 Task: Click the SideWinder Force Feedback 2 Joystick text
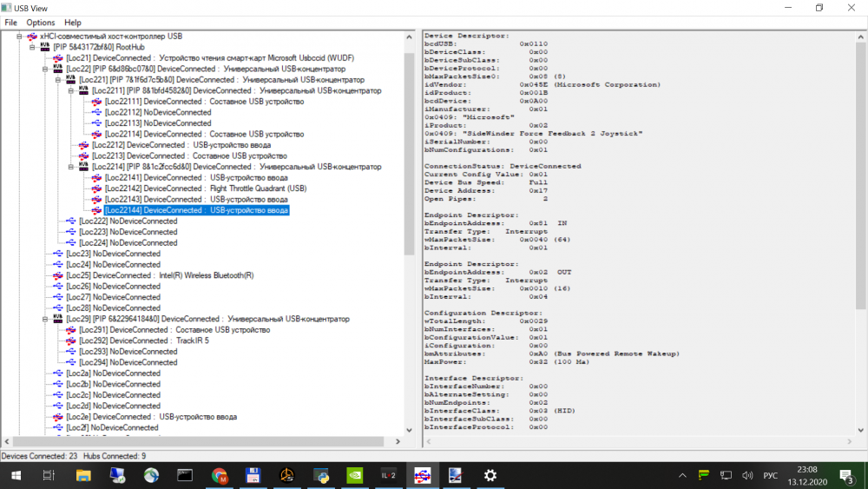555,134
